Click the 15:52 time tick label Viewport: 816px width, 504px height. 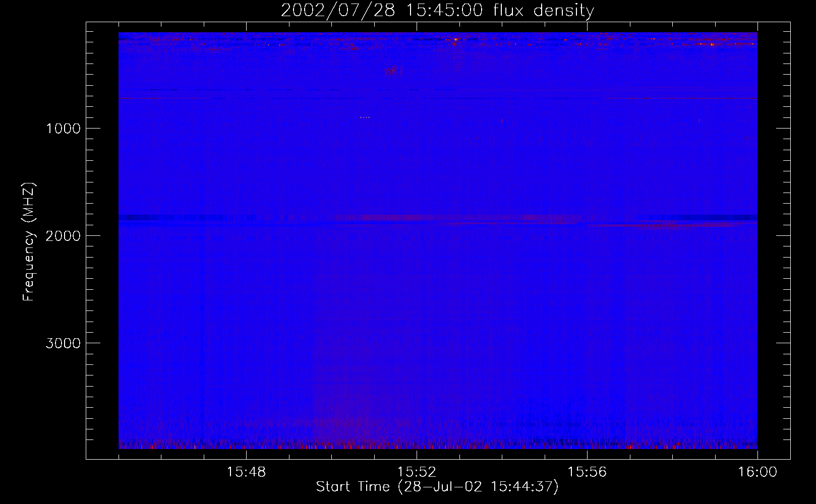pos(417,472)
